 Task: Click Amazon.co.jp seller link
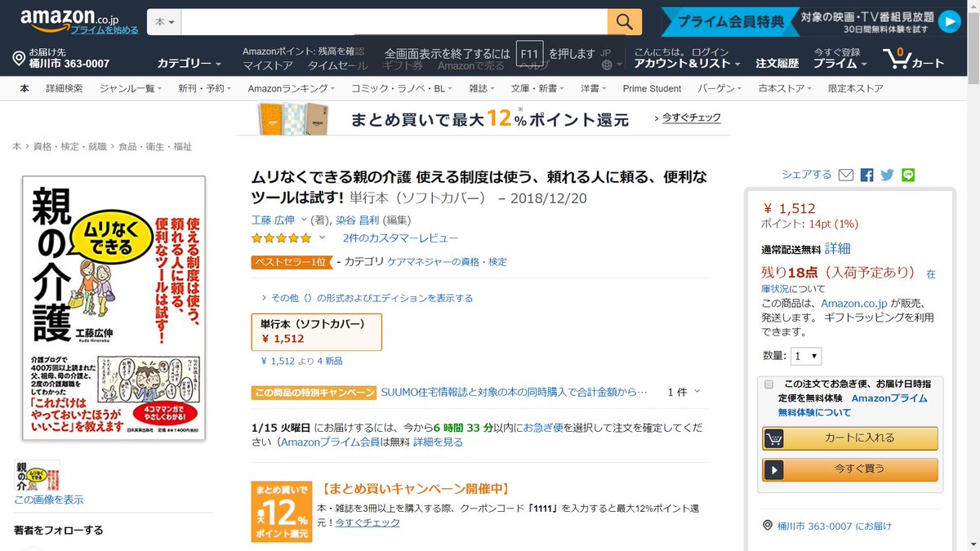click(855, 304)
